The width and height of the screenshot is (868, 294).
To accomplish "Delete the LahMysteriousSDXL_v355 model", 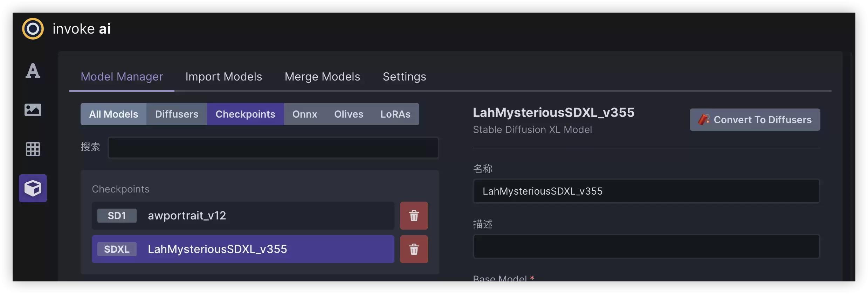I will (414, 249).
